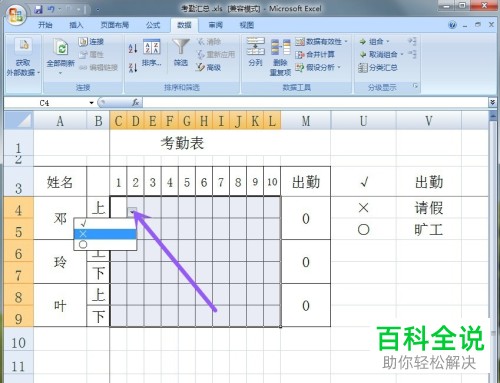Open the 排序 (Sort) dialog
Screen dimensions: 500x383
(152, 53)
